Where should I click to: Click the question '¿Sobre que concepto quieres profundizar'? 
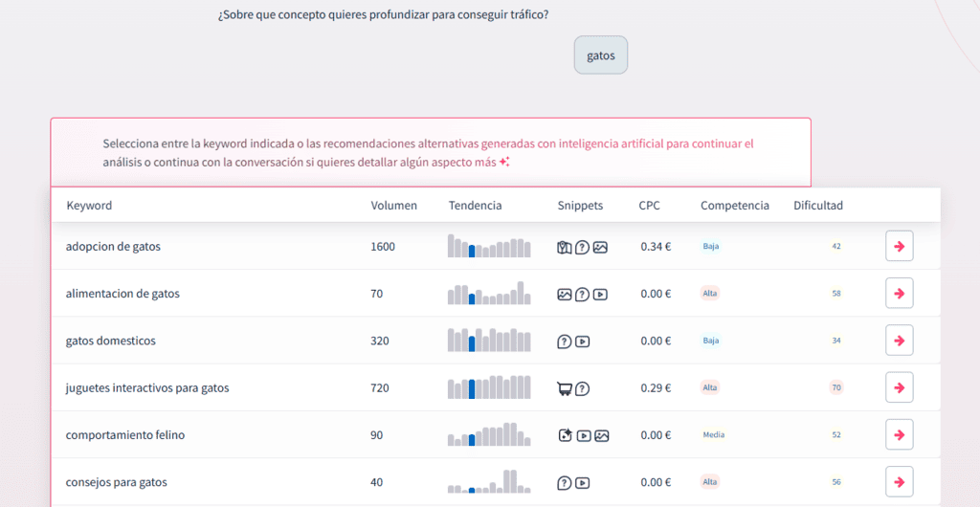click(383, 14)
